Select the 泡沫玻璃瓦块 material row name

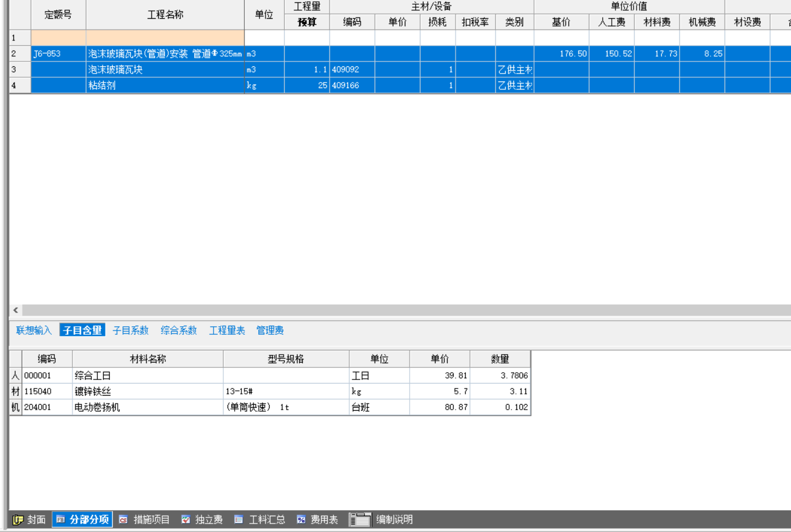tap(165, 69)
